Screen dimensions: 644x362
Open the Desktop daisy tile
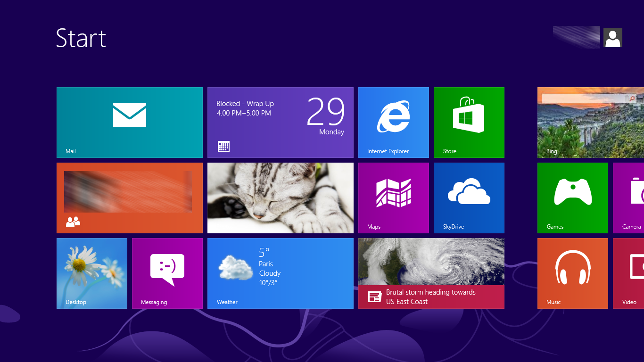tap(92, 273)
